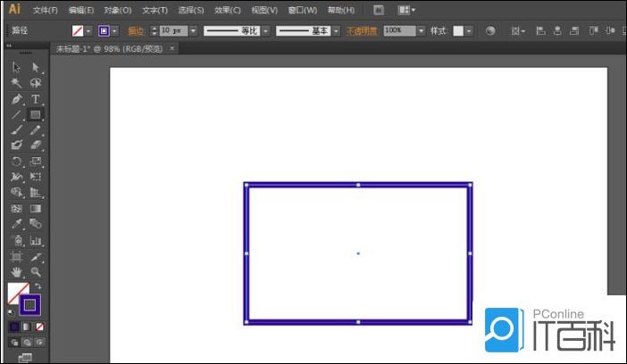
Task: Collapse the tools panel double arrow
Action: pyautogui.click(x=8, y=45)
